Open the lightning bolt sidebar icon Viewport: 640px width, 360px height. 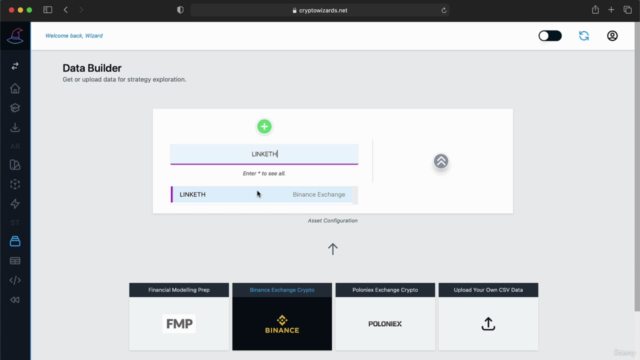15,204
